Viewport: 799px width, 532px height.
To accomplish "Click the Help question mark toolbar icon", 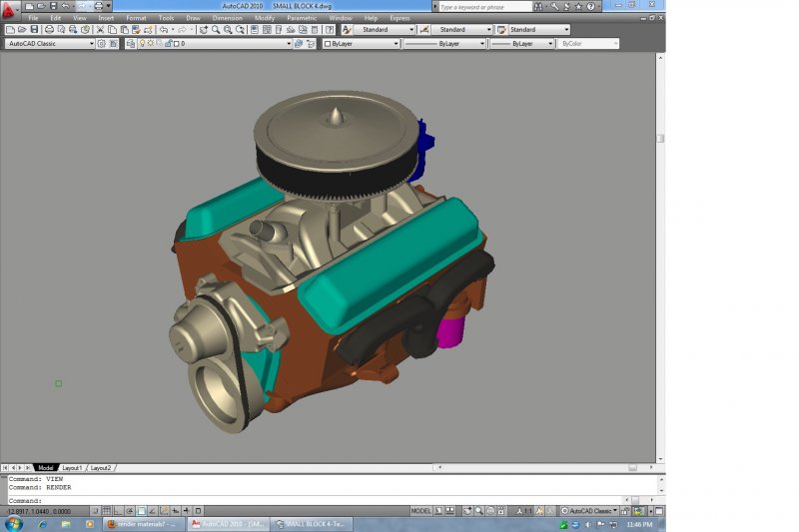I will pyautogui.click(x=330, y=30).
